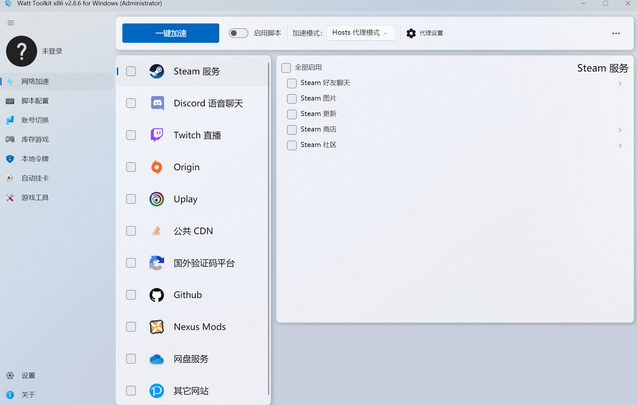Viewport: 637px width, 405px height.
Task: Check the Steam 服务 checkbox
Action: 131,71
